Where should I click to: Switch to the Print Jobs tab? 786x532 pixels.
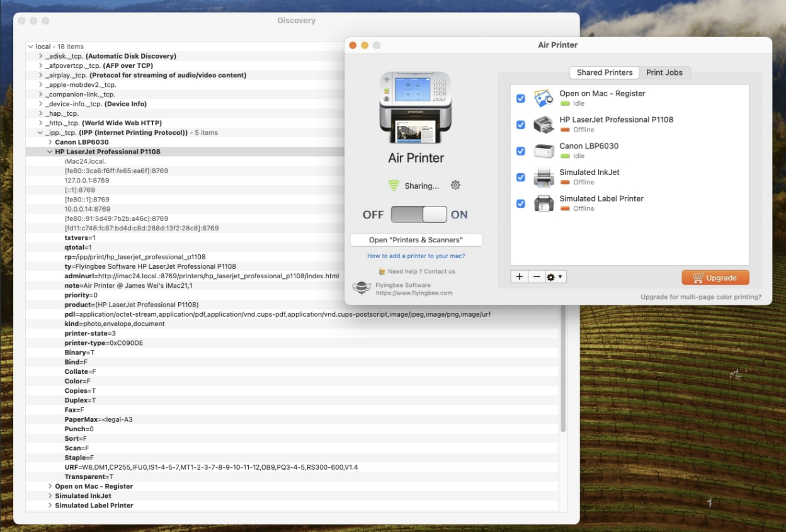pyautogui.click(x=664, y=72)
